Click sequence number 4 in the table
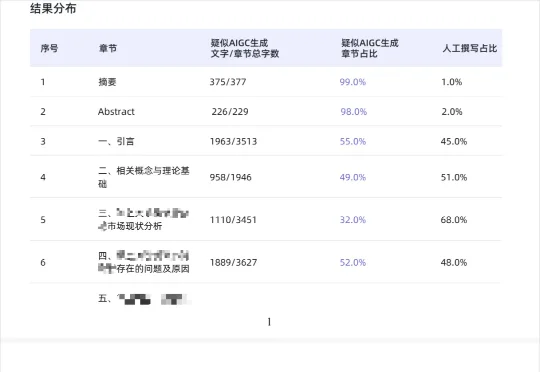This screenshot has width=540, height=372. pyautogui.click(x=43, y=177)
